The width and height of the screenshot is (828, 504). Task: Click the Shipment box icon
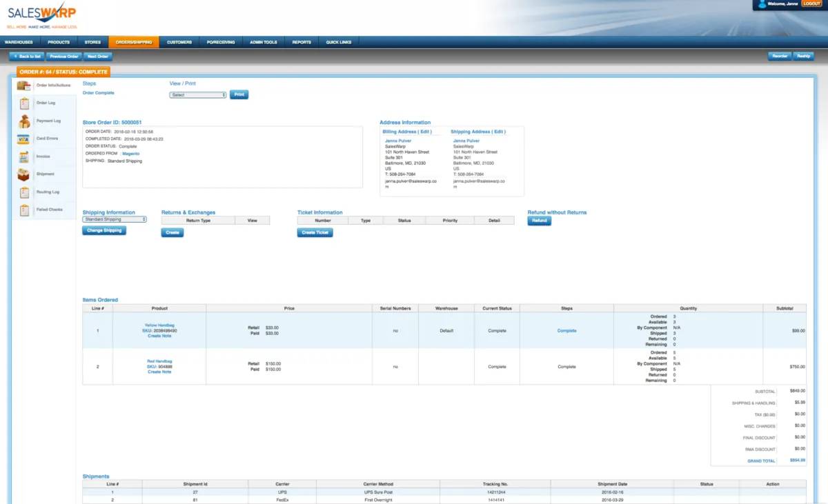click(x=24, y=174)
